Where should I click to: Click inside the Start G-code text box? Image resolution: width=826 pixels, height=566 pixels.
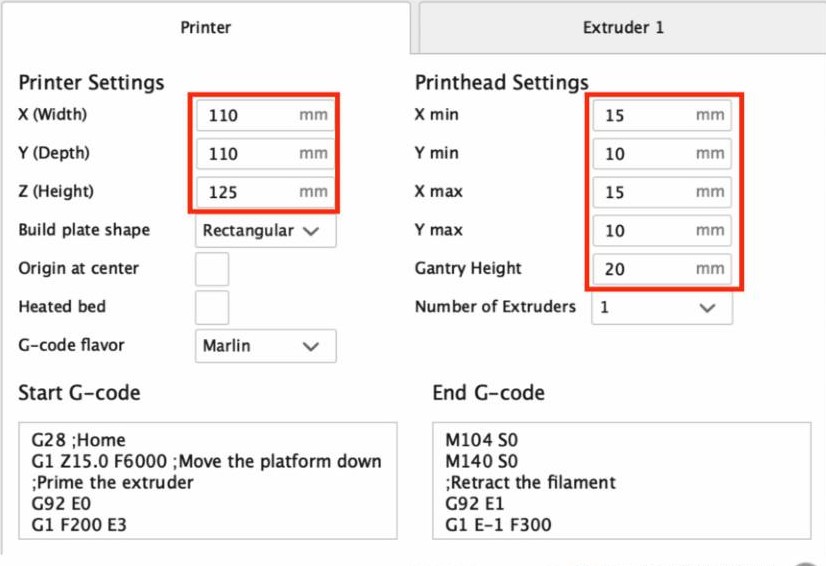[208, 481]
